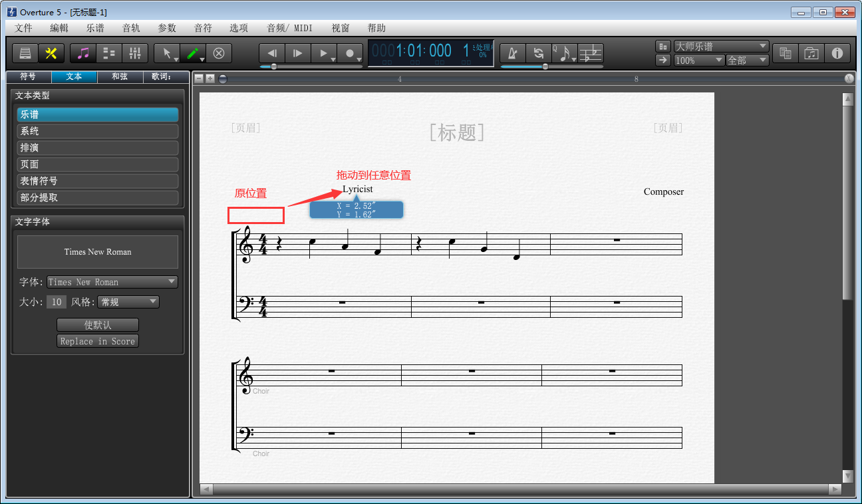Click the horizontal scrollbar right arrow
Viewport: 862px width, 504px height.
tap(835, 489)
